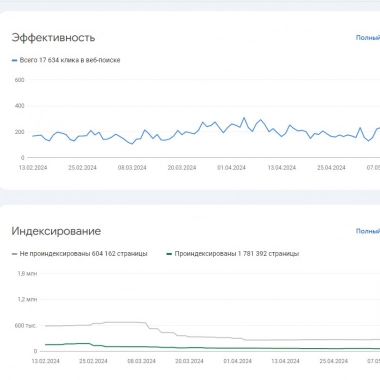Viewport: 380px width, 380px height.
Task: Click the Эффективность card heading
Action: pos(53,38)
